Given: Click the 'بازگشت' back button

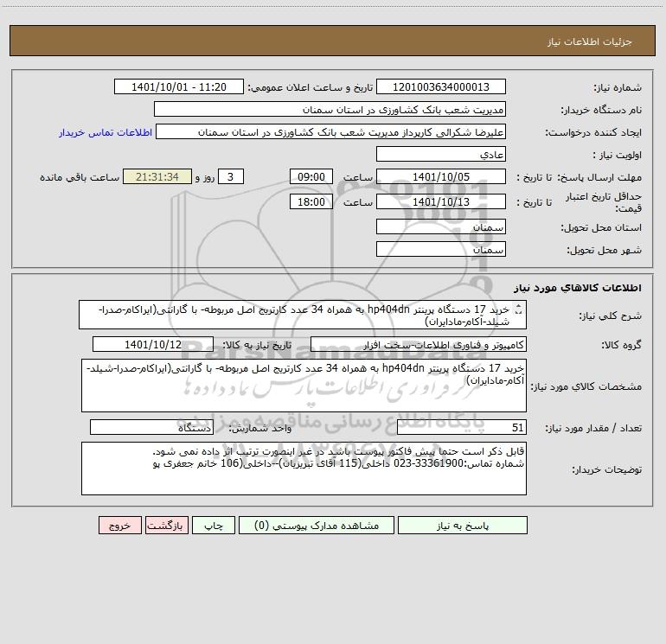Looking at the screenshot, I should (166, 525).
